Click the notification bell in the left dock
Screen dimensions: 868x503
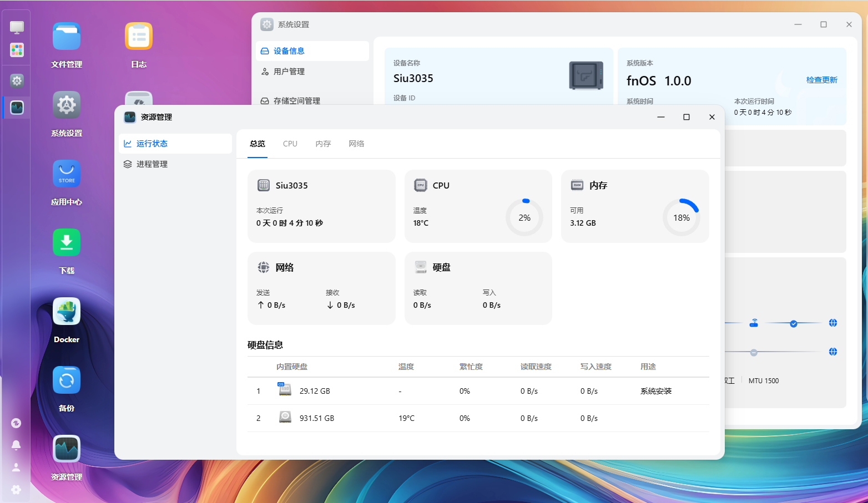tap(16, 445)
